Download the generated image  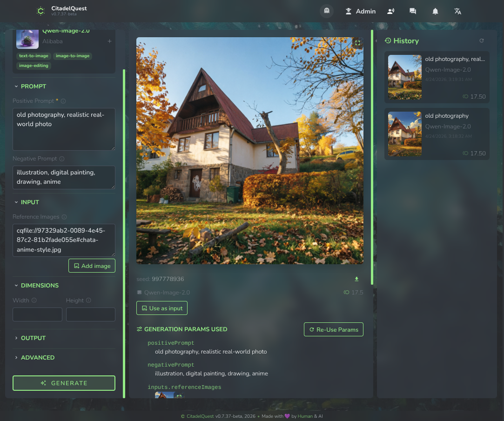pos(356,279)
